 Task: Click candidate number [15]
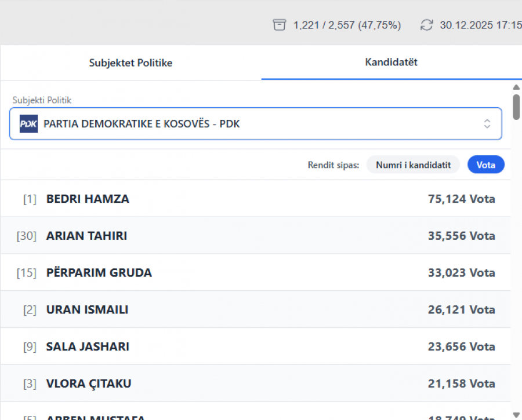point(26,273)
